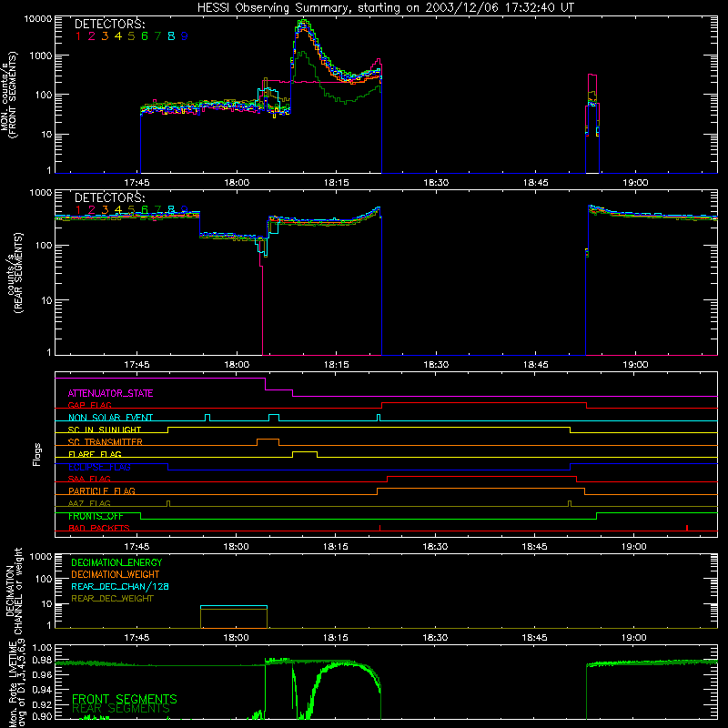The width and height of the screenshot is (728, 728).
Task: Click 18:30 time label under decimation plot
Action: (x=435, y=638)
